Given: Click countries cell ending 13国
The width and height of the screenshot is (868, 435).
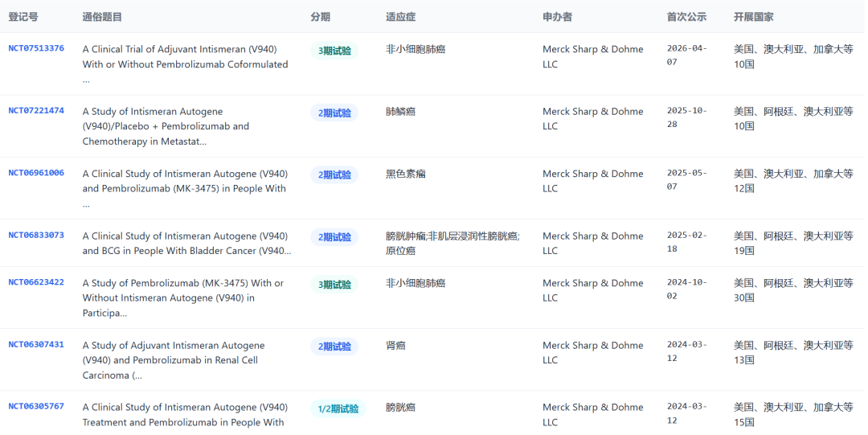Looking at the screenshot, I should (793, 352).
